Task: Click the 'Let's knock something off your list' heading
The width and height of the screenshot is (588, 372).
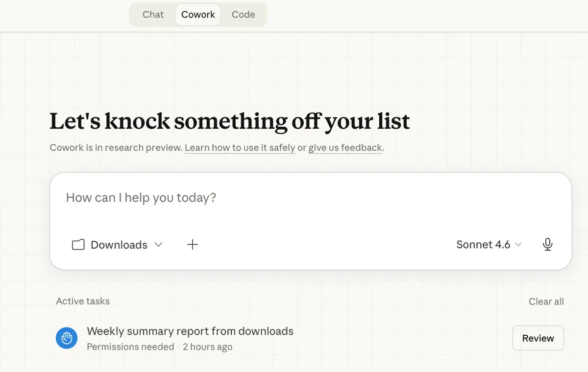Action: (x=230, y=121)
